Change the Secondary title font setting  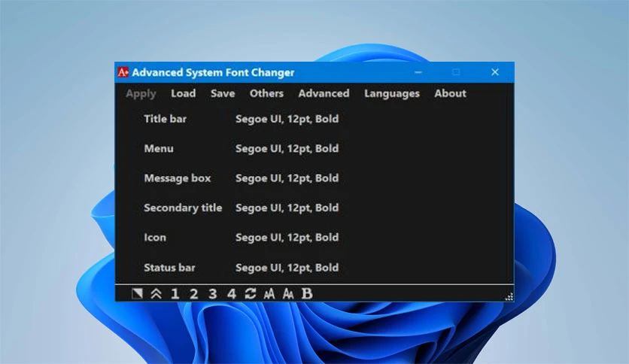[x=287, y=208]
